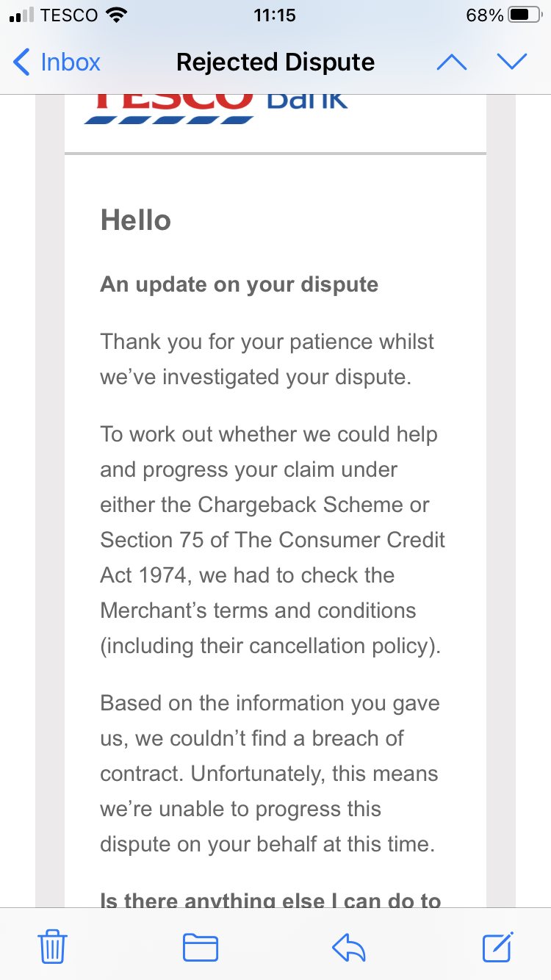This screenshot has height=980, width=551.
Task: Tap the 'An update on your dispute' heading
Action: 240,285
